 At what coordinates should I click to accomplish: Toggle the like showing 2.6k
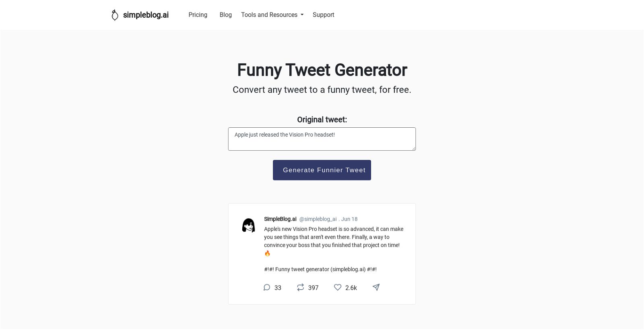tap(351, 288)
